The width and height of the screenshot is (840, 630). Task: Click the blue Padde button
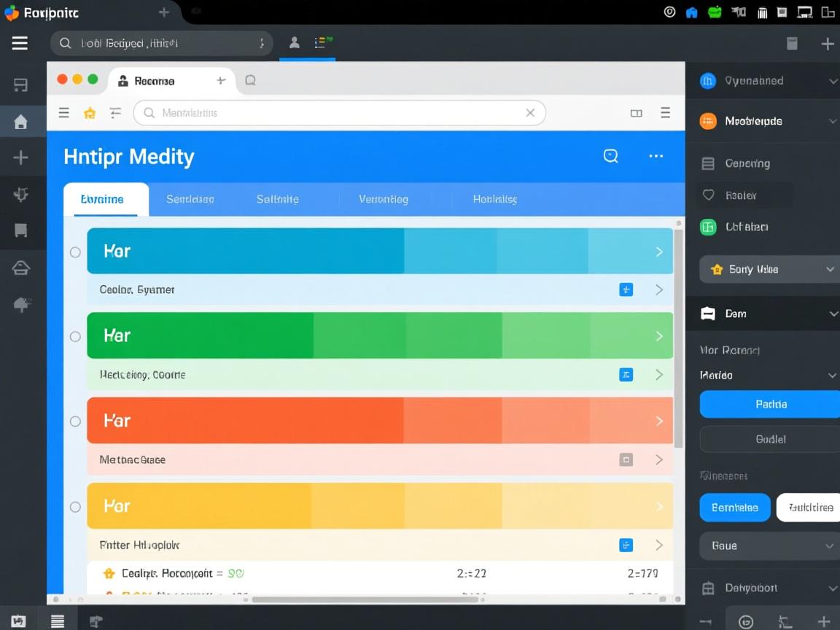pyautogui.click(x=769, y=404)
